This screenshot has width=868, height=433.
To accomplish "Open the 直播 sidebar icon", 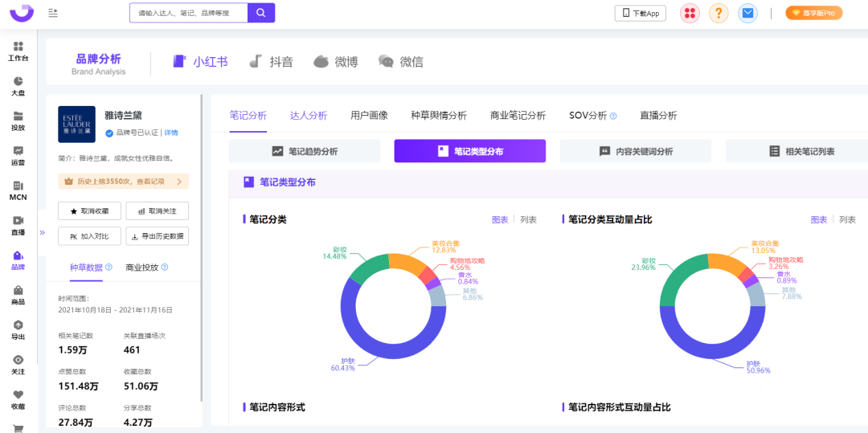I will click(18, 225).
